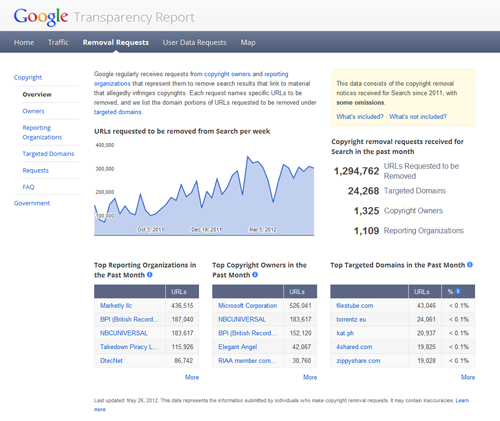Open the kat.ph domain link
The image size is (500, 421).
click(x=345, y=333)
